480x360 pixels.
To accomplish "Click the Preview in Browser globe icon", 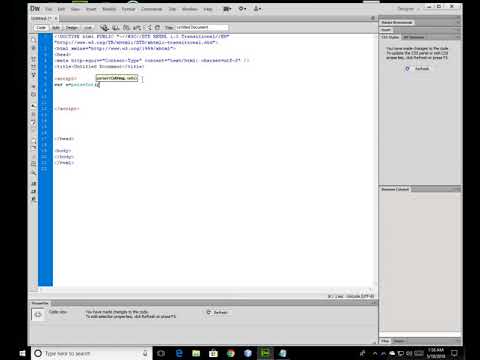I will point(104,28).
